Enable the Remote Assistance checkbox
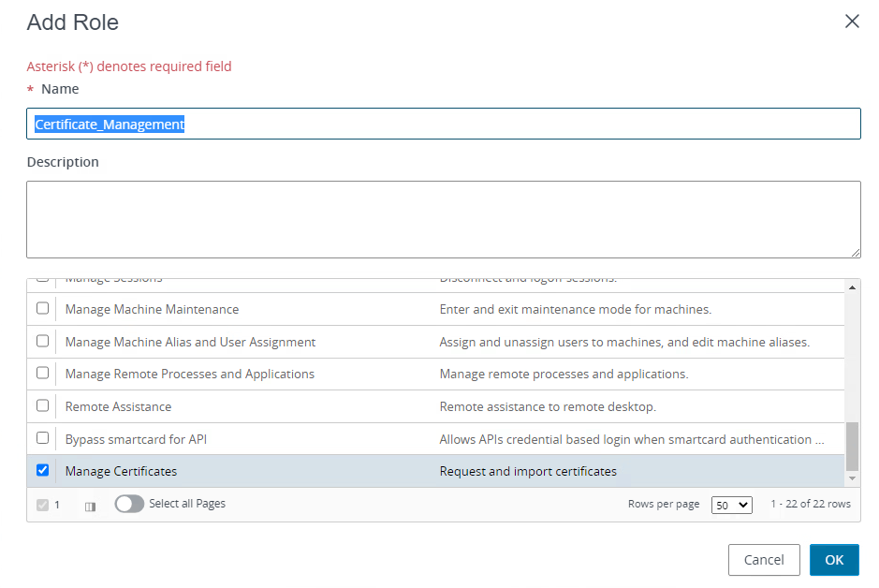 point(43,405)
